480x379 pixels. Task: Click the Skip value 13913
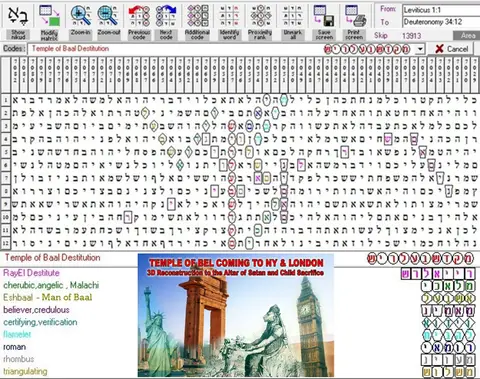pos(411,36)
